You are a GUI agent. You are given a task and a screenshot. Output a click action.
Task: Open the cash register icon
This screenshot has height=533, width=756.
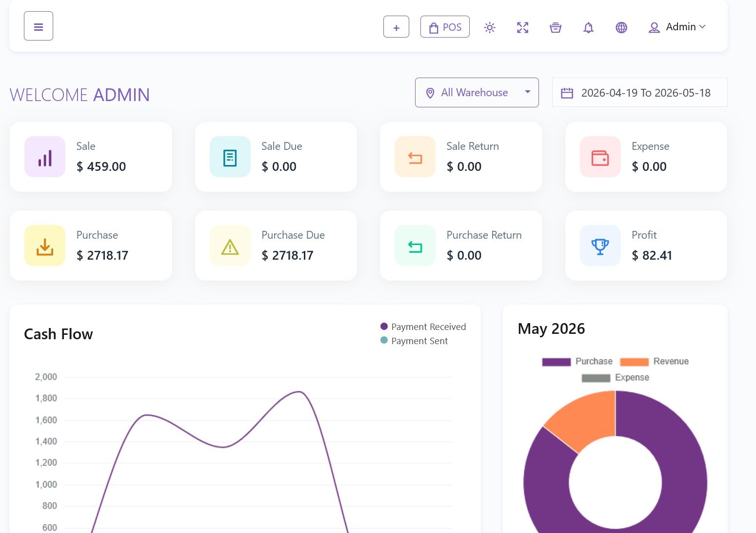(x=556, y=27)
